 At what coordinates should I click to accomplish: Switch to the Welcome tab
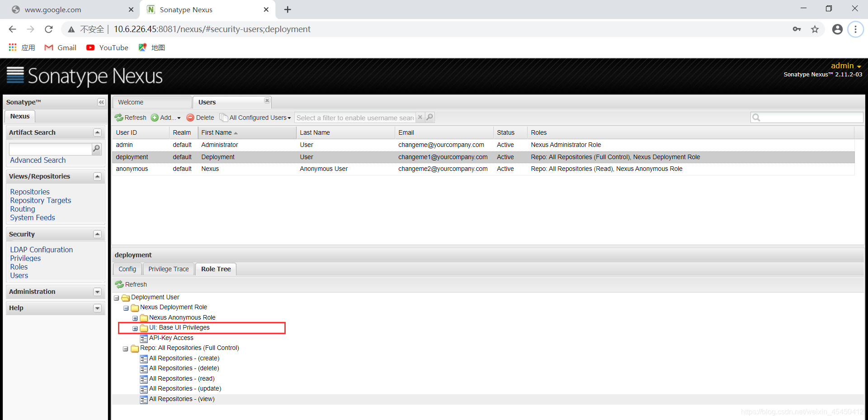pyautogui.click(x=152, y=102)
